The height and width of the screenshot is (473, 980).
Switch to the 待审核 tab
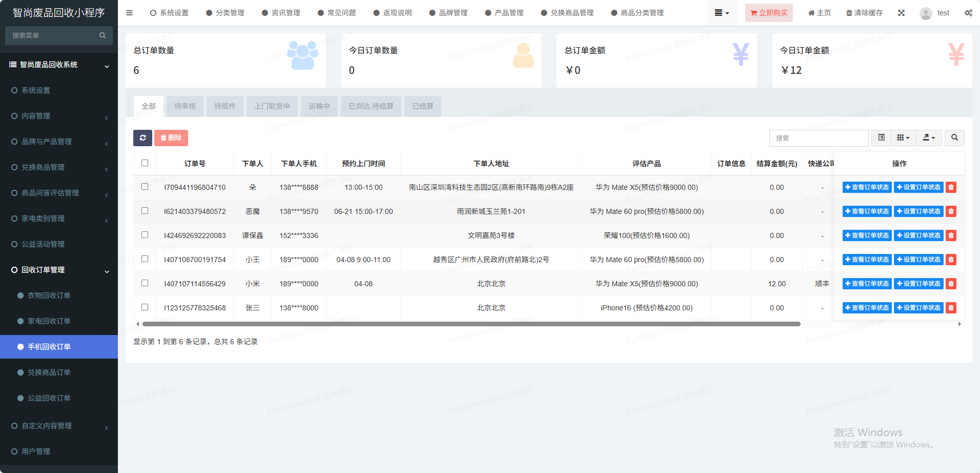tap(185, 106)
